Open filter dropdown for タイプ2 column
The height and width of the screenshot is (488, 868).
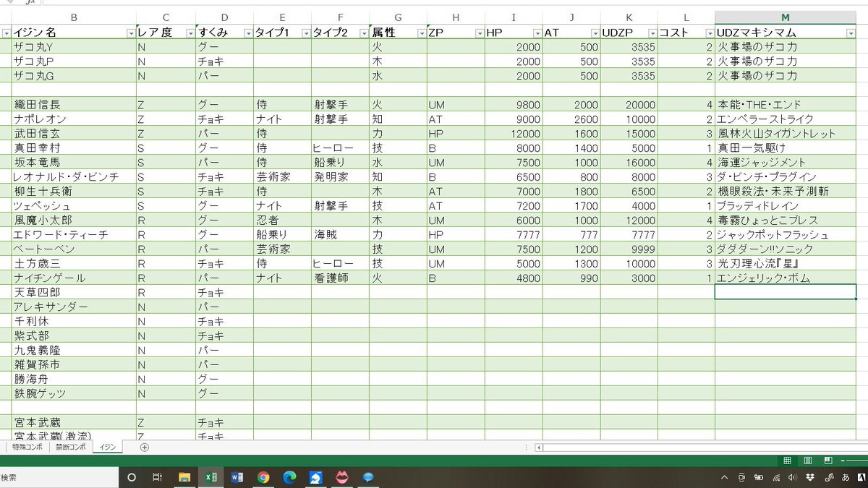[363, 33]
